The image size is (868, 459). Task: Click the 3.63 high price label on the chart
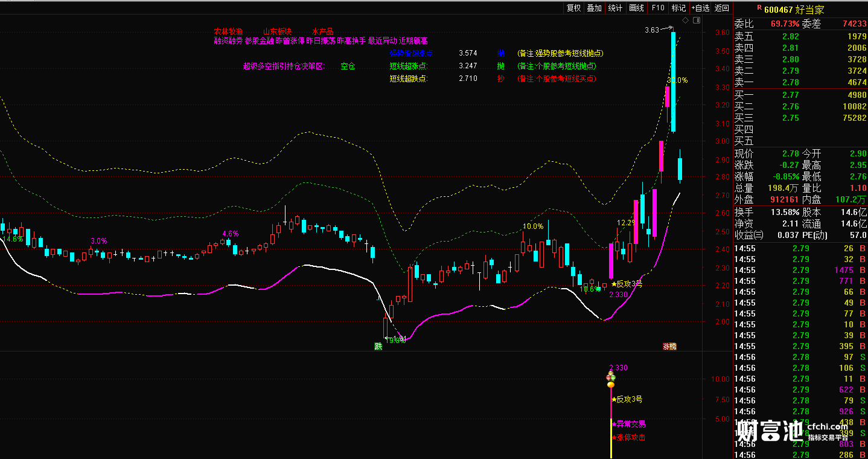tap(651, 30)
